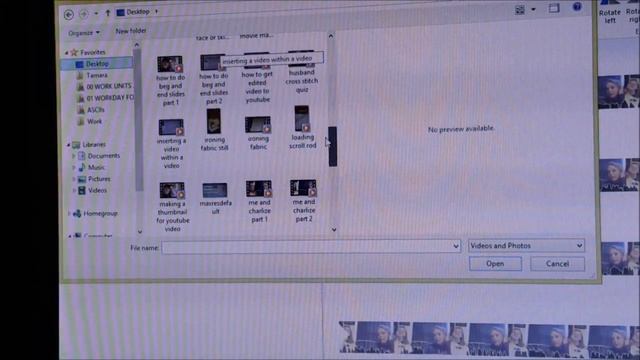
Task: Open the Documents library
Action: click(x=103, y=156)
